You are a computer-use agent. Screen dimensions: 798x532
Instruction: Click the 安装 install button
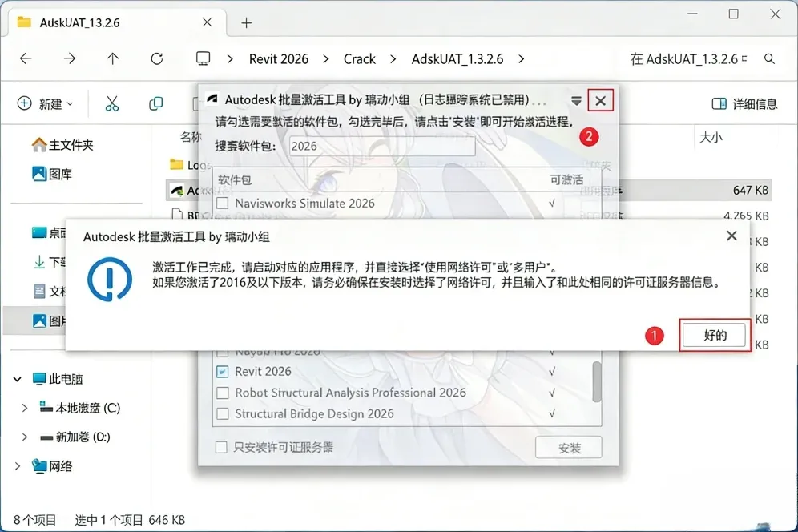pyautogui.click(x=569, y=448)
